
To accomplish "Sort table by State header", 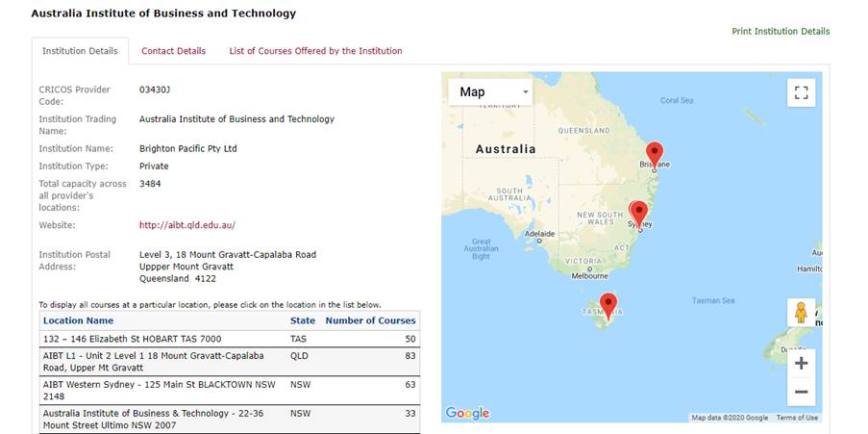I will (302, 320).
